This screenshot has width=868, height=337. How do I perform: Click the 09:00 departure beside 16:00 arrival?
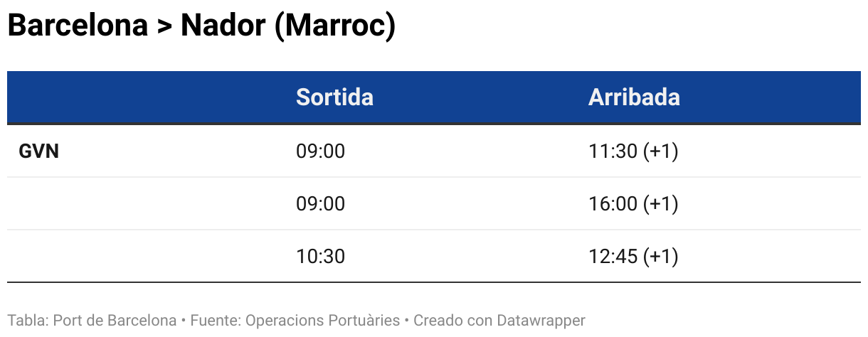tap(320, 204)
